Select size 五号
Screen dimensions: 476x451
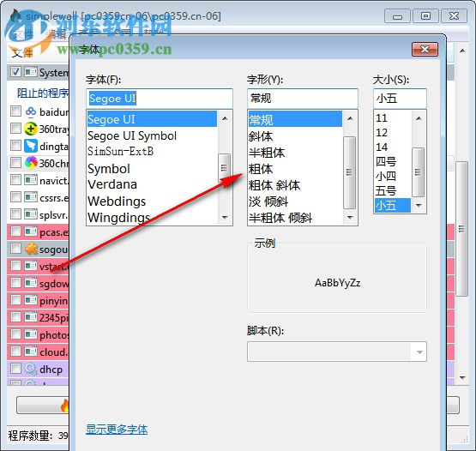(386, 190)
